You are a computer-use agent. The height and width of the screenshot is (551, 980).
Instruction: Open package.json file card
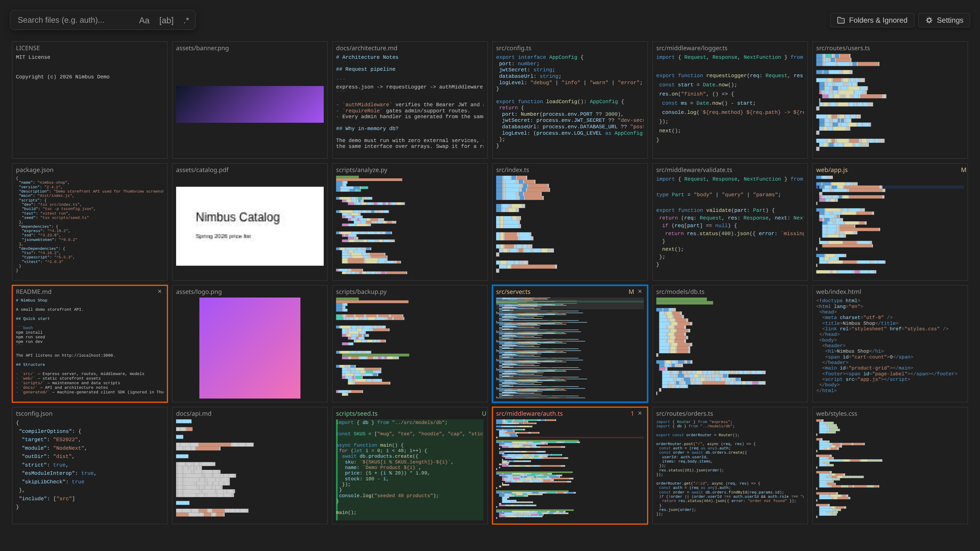click(90, 222)
